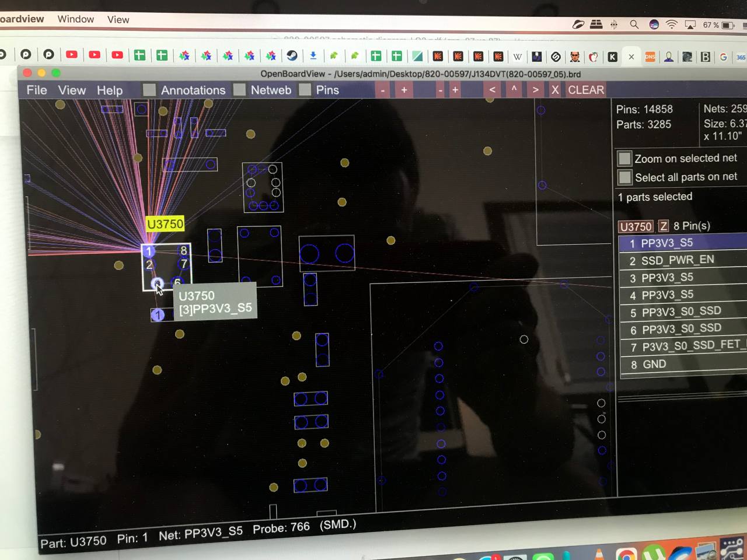The image size is (747, 560).
Task: Click pin 8 of U3750 on the board
Action: click(183, 250)
